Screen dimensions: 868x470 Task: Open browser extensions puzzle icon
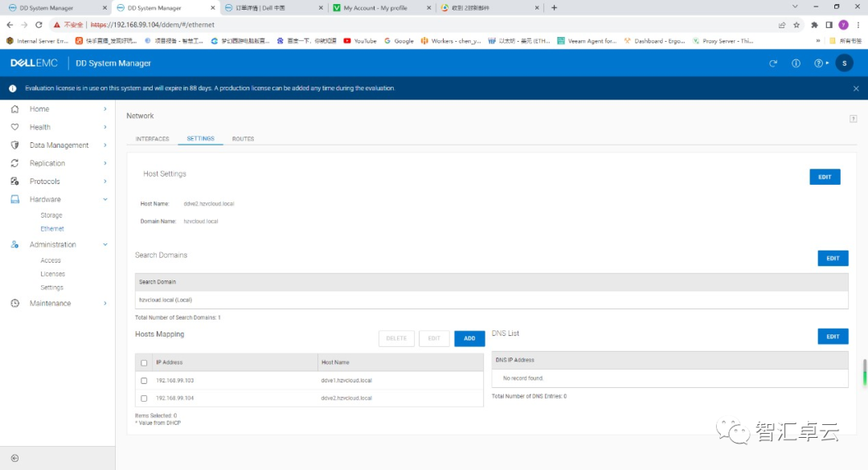tap(814, 25)
